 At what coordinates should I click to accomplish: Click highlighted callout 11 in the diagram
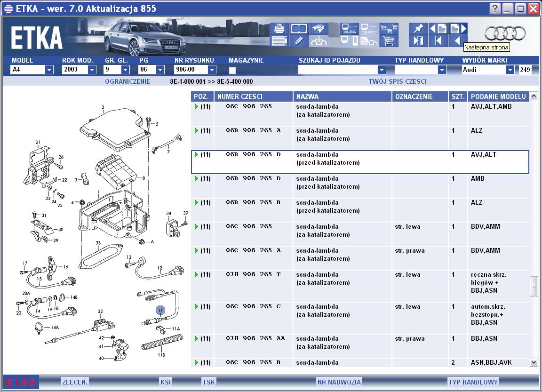click(x=160, y=310)
